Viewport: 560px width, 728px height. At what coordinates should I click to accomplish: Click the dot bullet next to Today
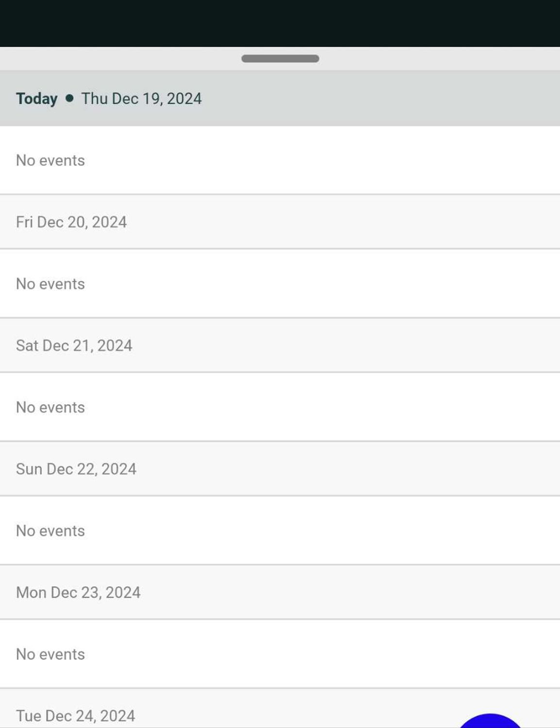point(69,99)
